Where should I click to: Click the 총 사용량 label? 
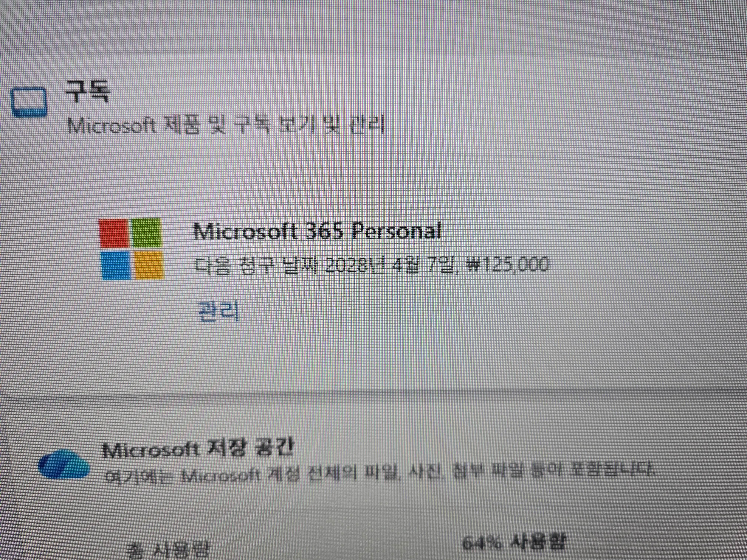tap(168, 550)
